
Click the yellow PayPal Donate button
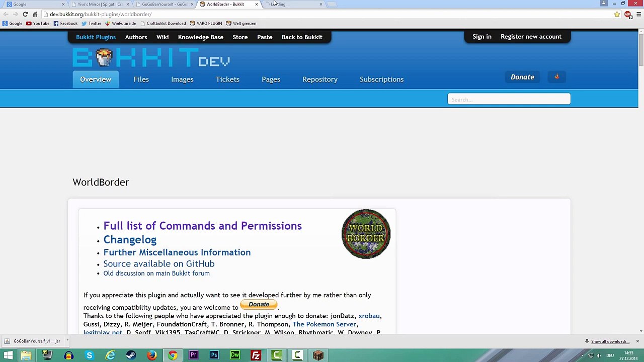coord(259,305)
